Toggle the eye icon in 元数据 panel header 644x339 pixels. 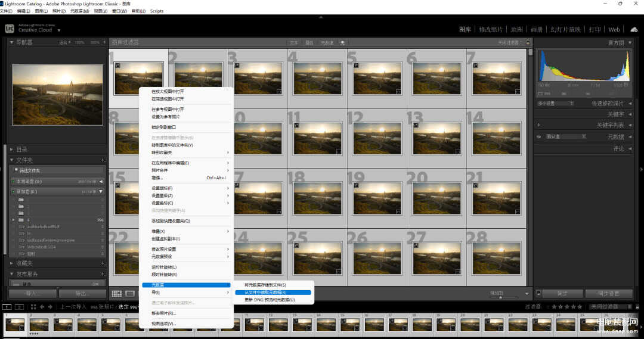(539, 136)
